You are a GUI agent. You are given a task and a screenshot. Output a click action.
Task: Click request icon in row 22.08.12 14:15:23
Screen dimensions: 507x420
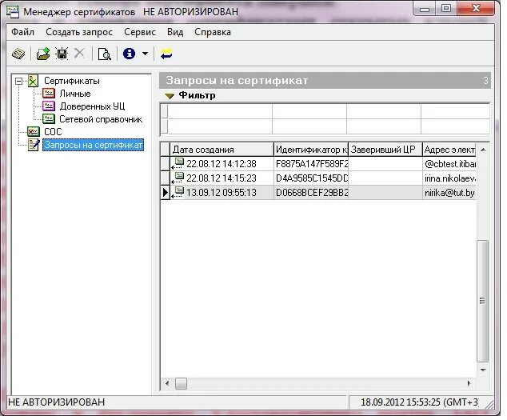pos(178,178)
